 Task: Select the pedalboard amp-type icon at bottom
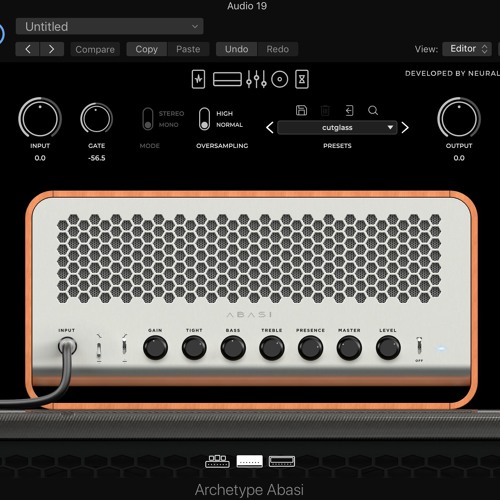pyautogui.click(x=217, y=461)
